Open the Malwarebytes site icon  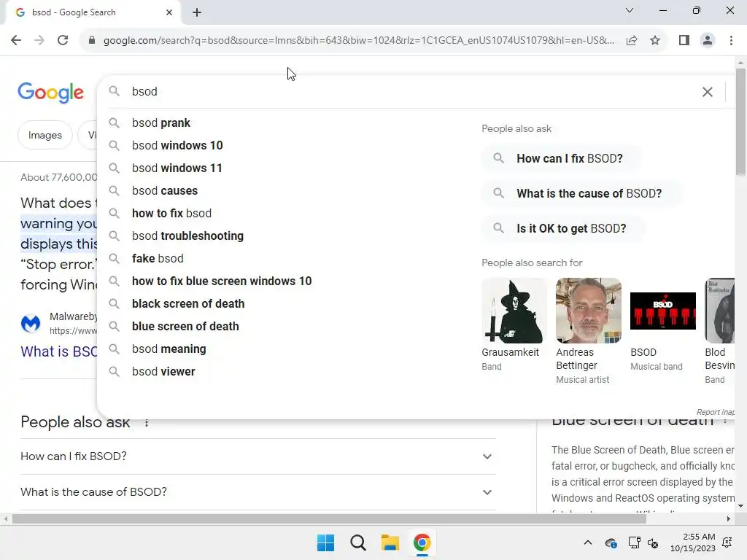(31, 324)
